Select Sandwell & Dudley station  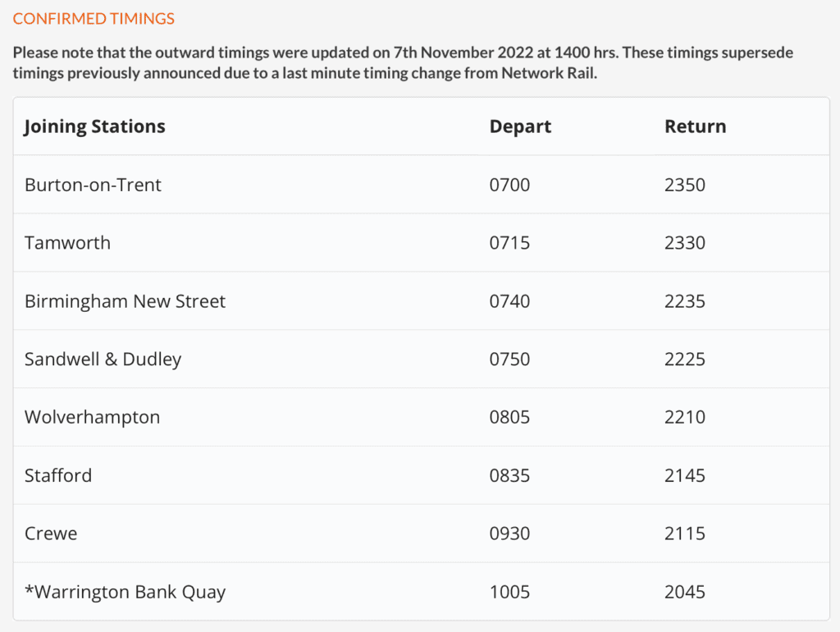coord(103,360)
